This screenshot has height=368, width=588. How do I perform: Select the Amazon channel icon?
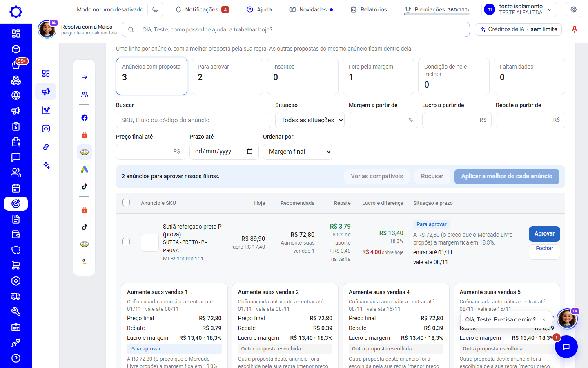[x=85, y=261]
